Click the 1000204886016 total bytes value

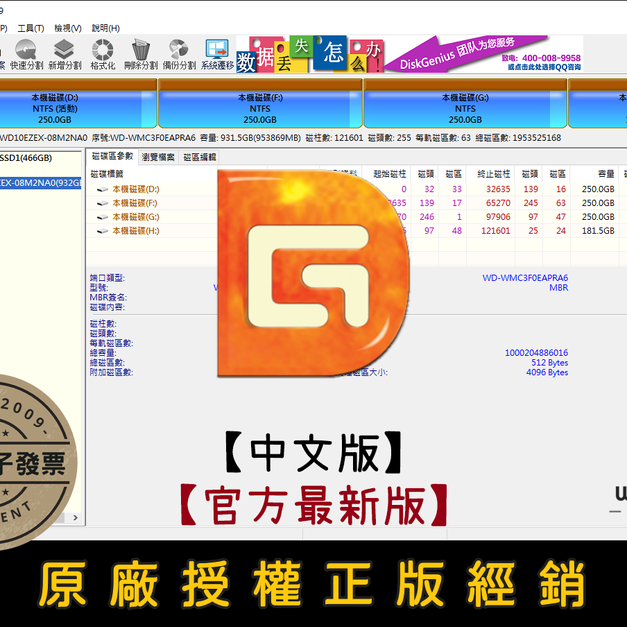tap(536, 353)
